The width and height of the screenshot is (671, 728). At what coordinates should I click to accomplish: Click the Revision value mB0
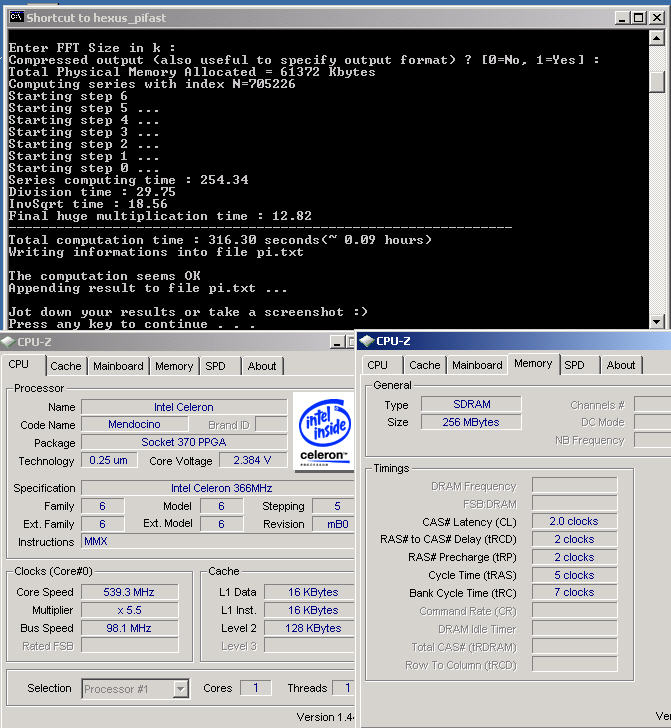(334, 524)
